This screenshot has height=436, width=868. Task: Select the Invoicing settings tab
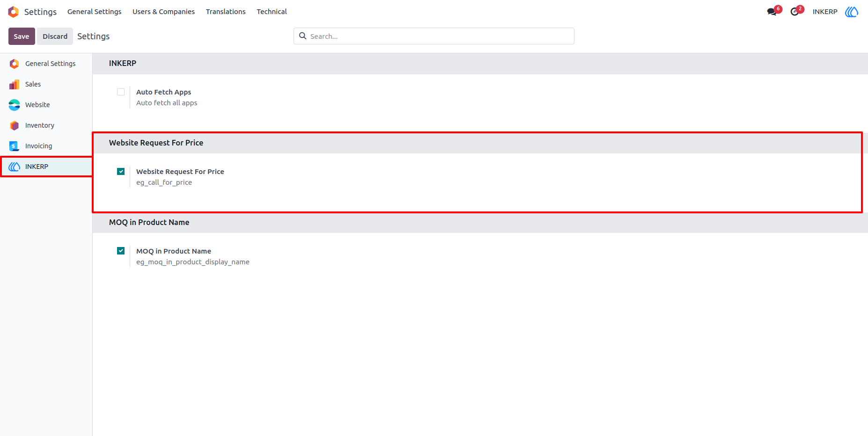[46, 146]
